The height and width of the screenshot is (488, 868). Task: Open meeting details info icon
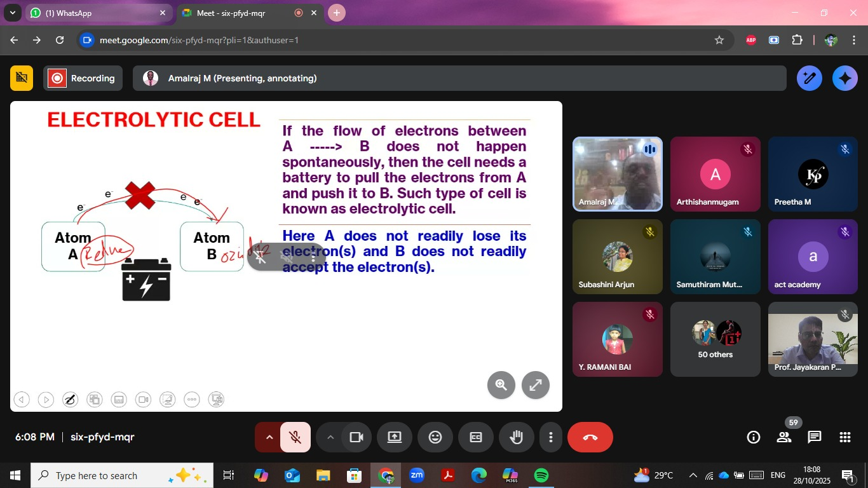click(x=754, y=437)
